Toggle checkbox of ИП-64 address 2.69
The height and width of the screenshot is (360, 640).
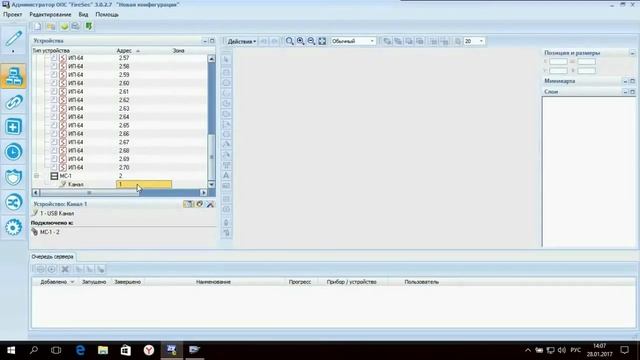[54, 159]
